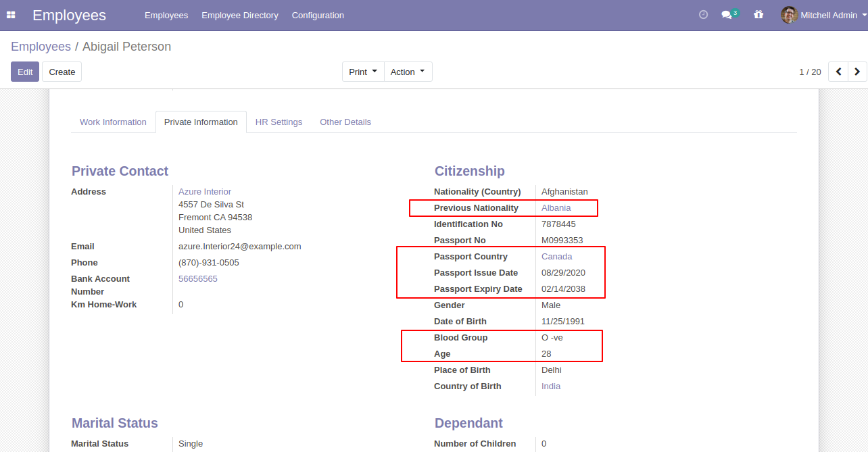Screen dimensions: 868x452
Task: Go to previous employee record arrow
Action: (838, 72)
